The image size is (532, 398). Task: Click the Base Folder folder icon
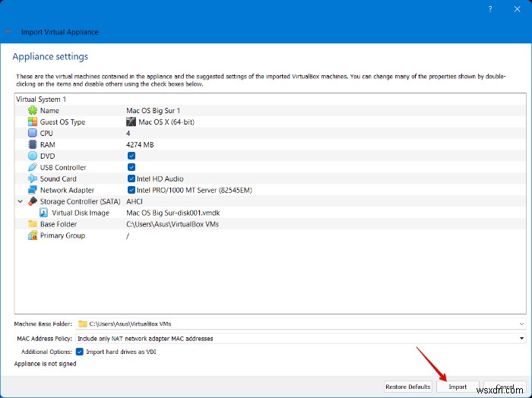click(x=33, y=224)
